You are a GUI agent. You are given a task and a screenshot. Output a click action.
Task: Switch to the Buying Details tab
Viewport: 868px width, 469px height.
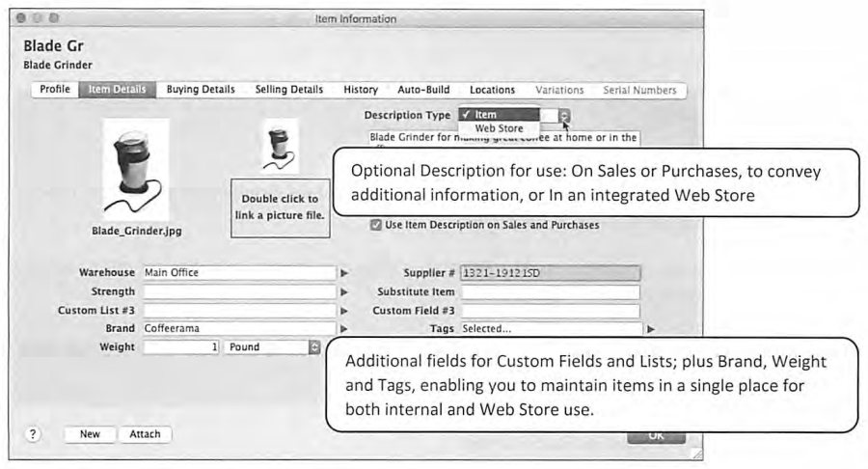click(x=201, y=89)
